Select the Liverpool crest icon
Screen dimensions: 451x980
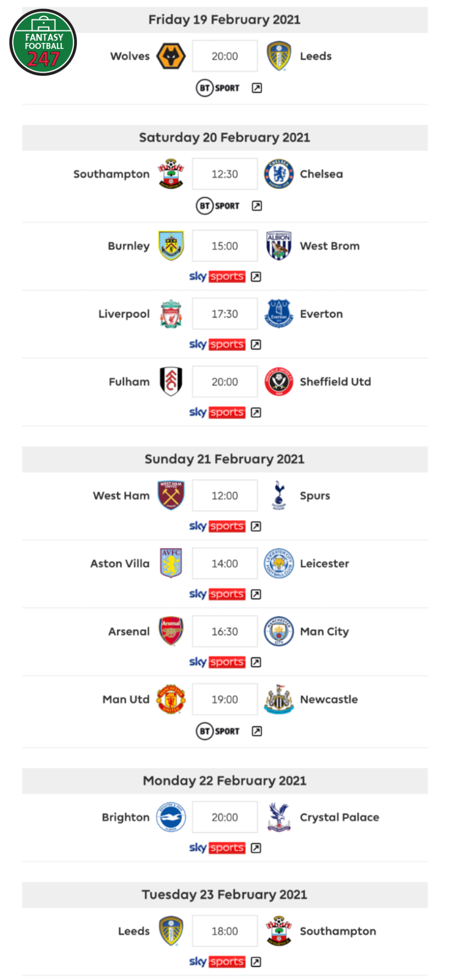click(x=171, y=314)
